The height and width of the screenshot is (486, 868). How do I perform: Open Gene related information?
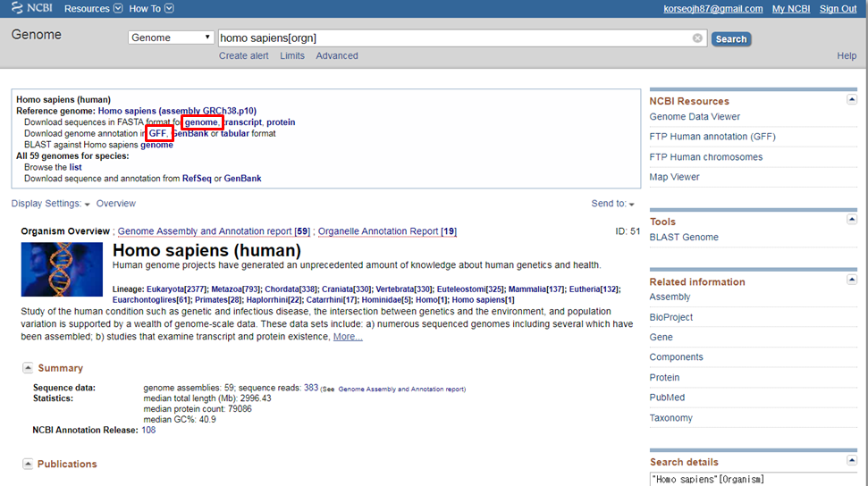661,337
